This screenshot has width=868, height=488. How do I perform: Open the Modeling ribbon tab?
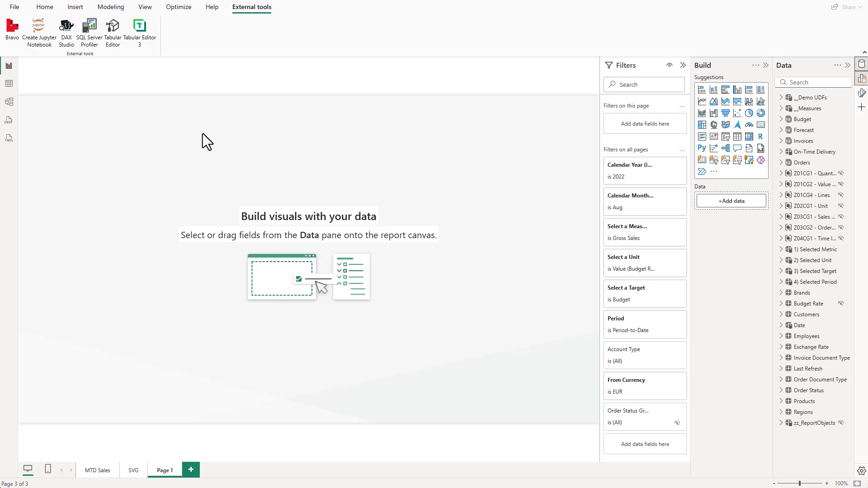pyautogui.click(x=111, y=7)
